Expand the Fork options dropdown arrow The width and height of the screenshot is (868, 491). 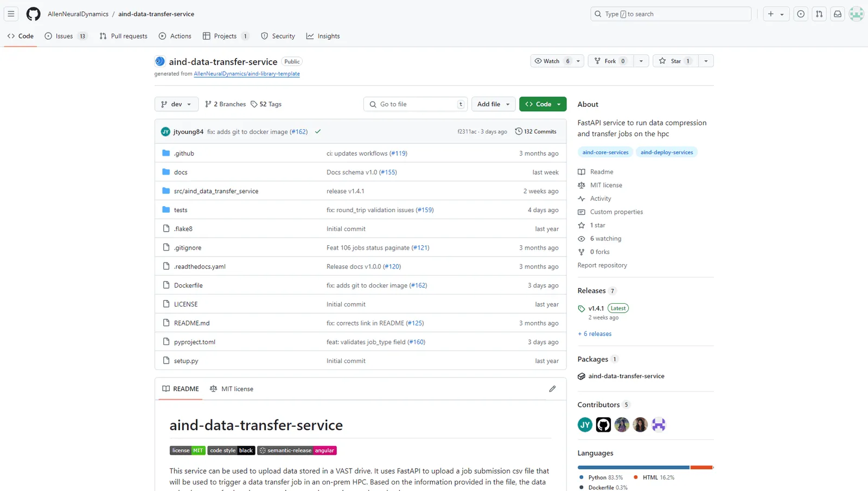tap(641, 61)
